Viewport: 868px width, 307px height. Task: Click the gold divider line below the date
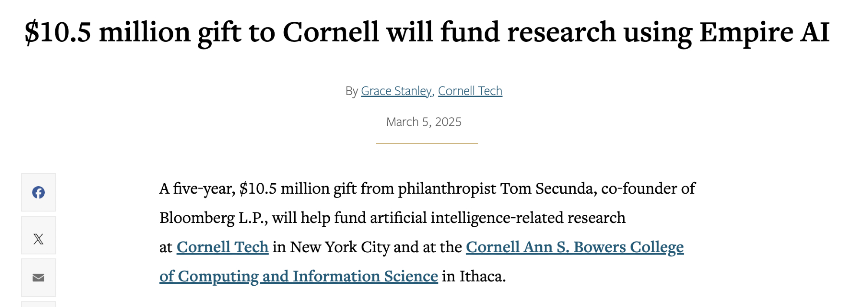point(427,143)
